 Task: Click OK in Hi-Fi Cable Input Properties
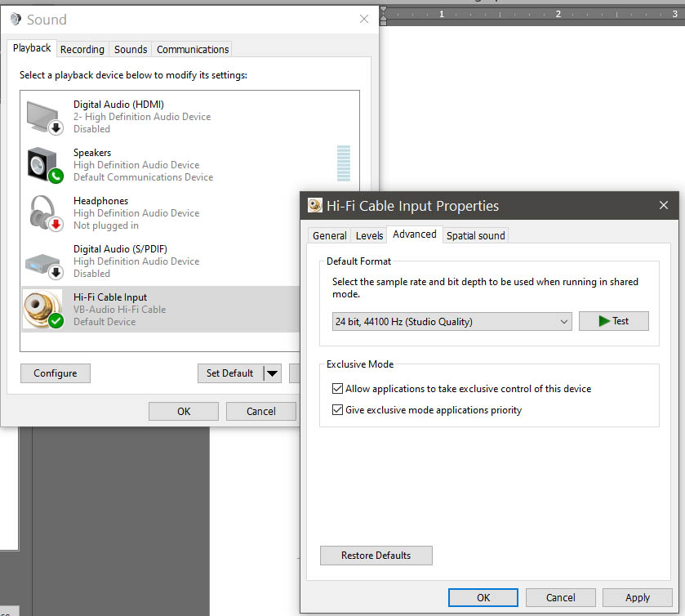click(483, 597)
